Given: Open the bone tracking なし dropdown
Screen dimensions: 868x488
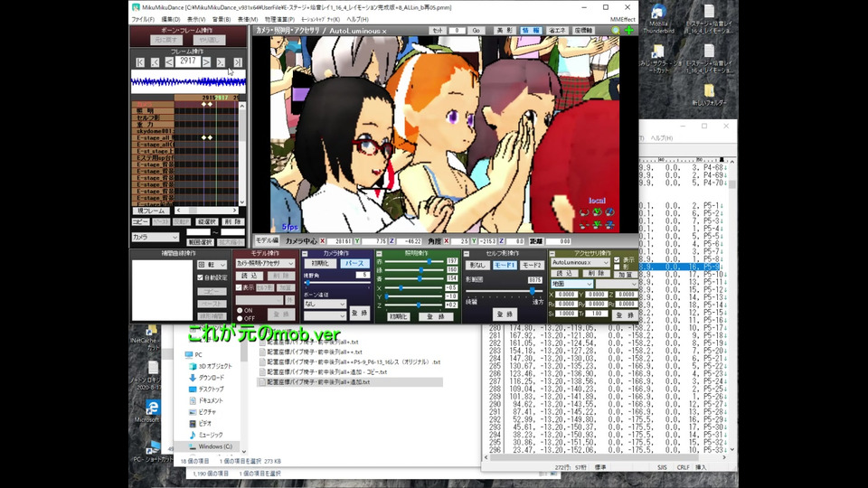Looking at the screenshot, I should click(325, 304).
